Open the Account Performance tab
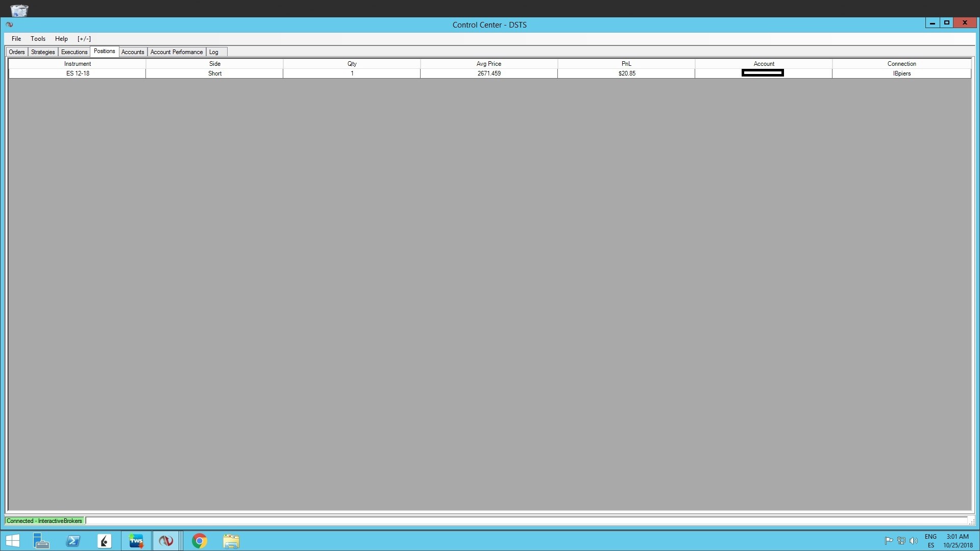 point(176,52)
